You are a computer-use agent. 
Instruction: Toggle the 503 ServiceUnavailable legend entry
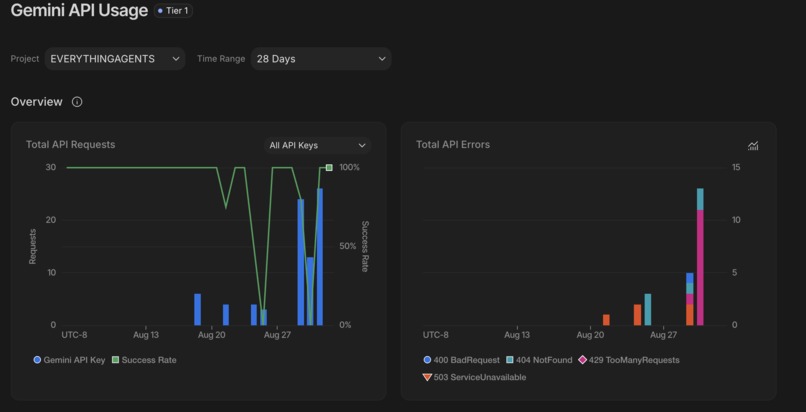coord(474,377)
